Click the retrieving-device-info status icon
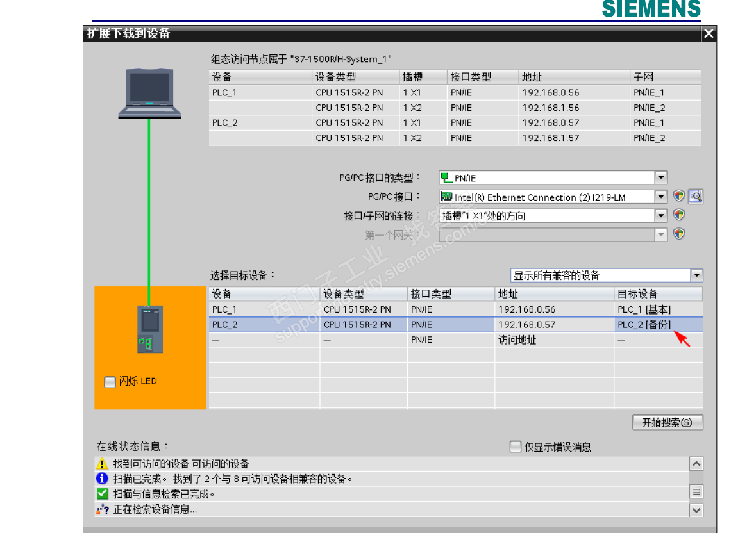The height and width of the screenshot is (533, 756). (x=102, y=509)
